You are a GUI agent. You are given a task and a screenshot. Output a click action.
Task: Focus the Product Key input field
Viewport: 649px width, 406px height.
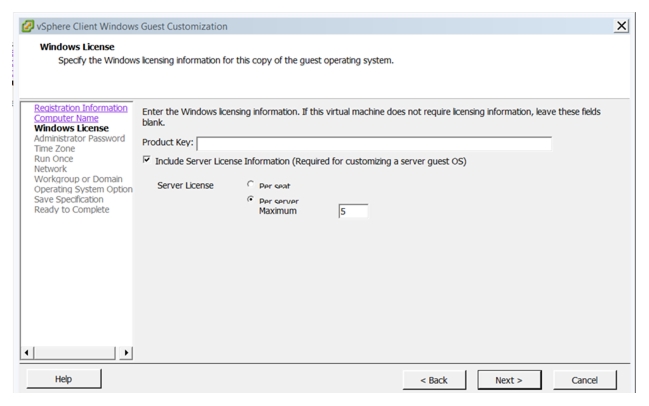coord(374,143)
